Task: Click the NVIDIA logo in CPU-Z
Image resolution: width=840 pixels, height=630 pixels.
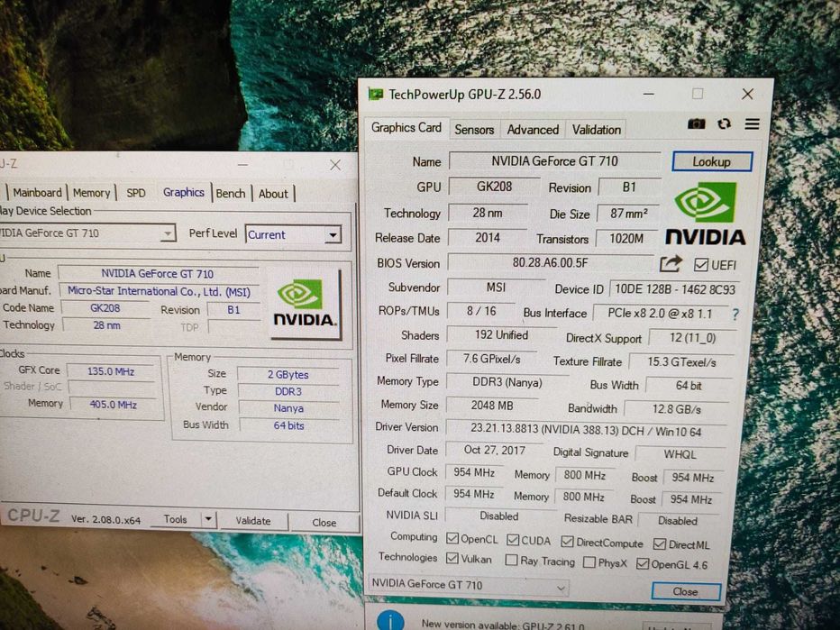Action: point(305,303)
